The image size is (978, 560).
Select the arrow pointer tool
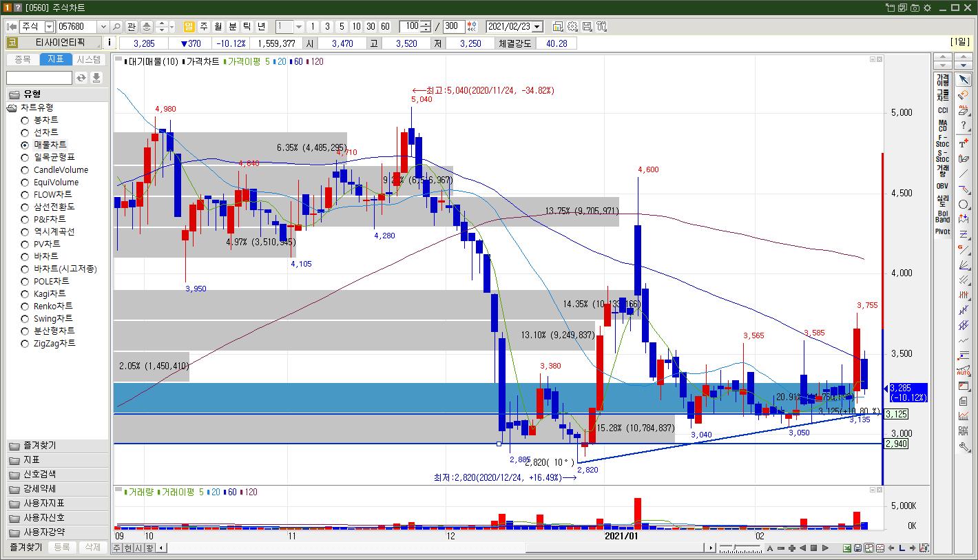(x=963, y=79)
